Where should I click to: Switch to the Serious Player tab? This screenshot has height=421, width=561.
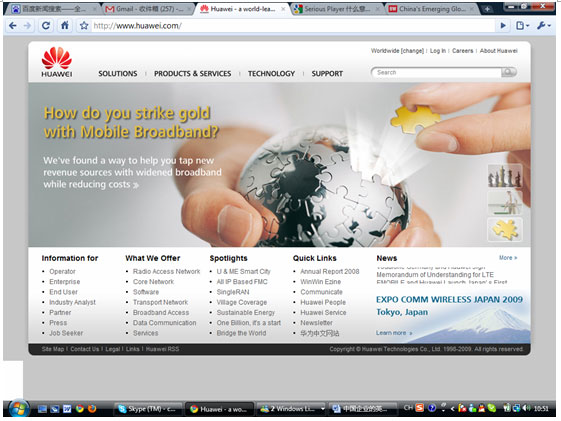(x=336, y=9)
